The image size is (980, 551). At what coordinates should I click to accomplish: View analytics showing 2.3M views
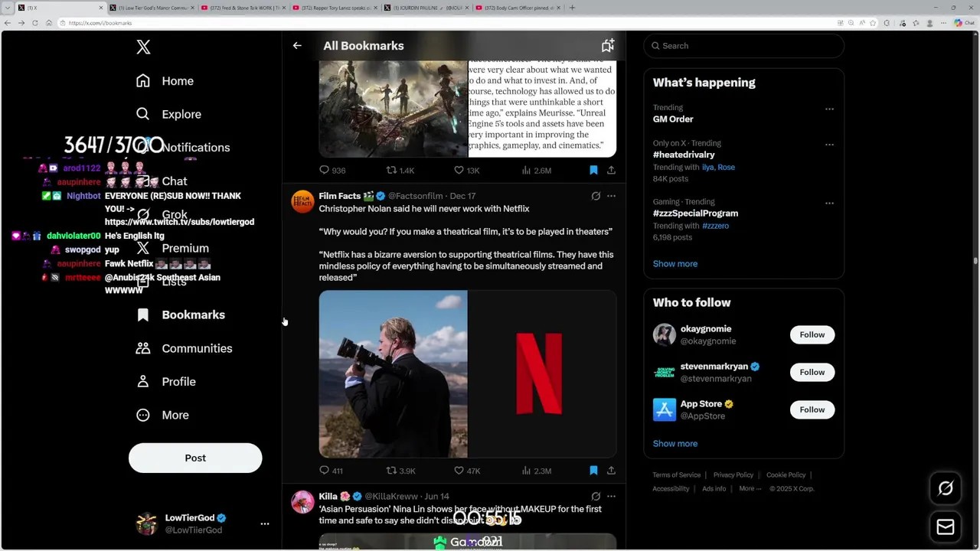pyautogui.click(x=536, y=471)
